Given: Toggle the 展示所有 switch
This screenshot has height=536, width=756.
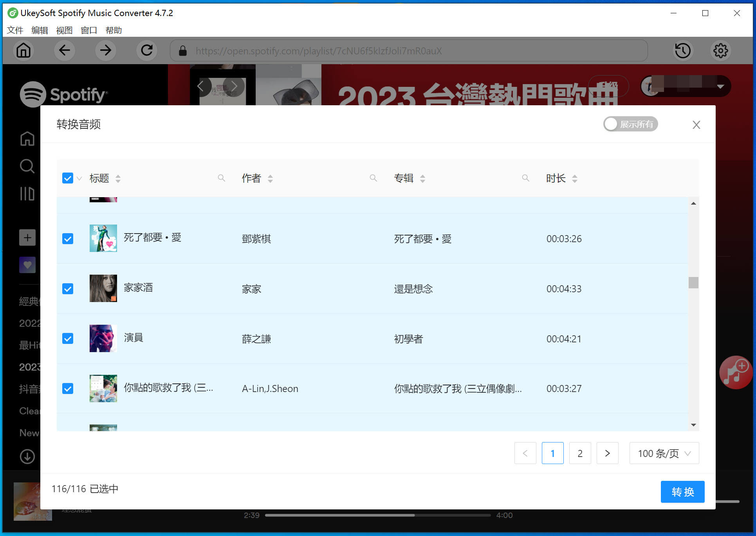Looking at the screenshot, I should 630,124.
